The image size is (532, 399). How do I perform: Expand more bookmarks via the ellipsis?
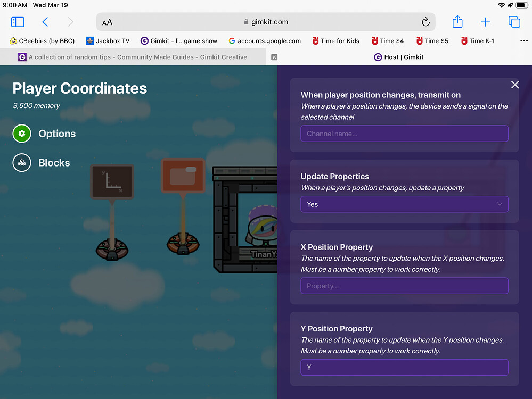(524, 40)
